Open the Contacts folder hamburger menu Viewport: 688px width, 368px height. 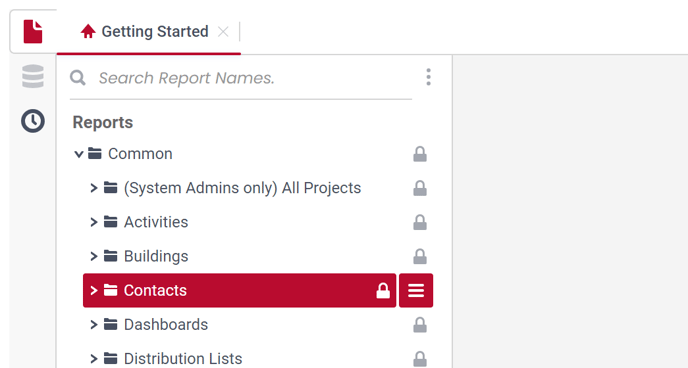tap(416, 290)
